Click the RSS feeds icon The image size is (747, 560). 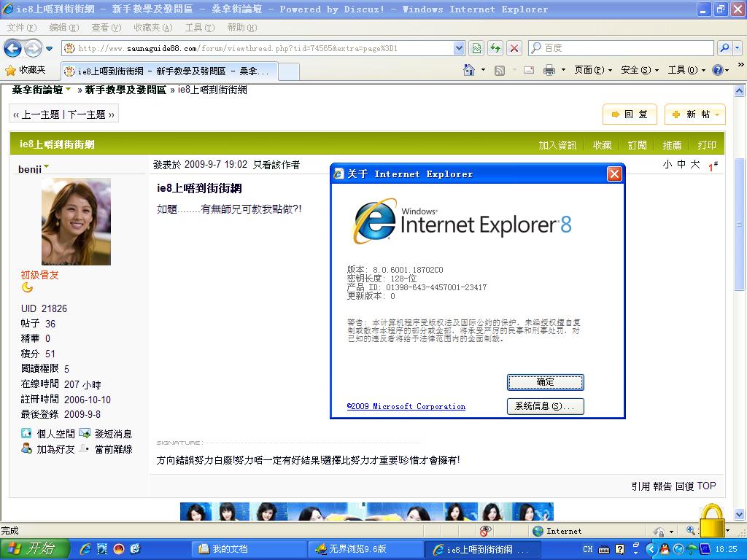click(x=499, y=71)
